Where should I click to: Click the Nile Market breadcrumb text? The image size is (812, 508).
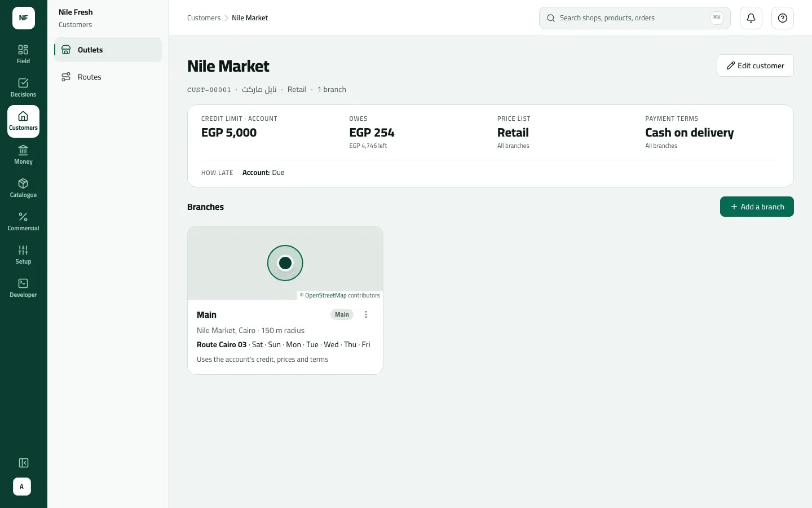pyautogui.click(x=250, y=18)
